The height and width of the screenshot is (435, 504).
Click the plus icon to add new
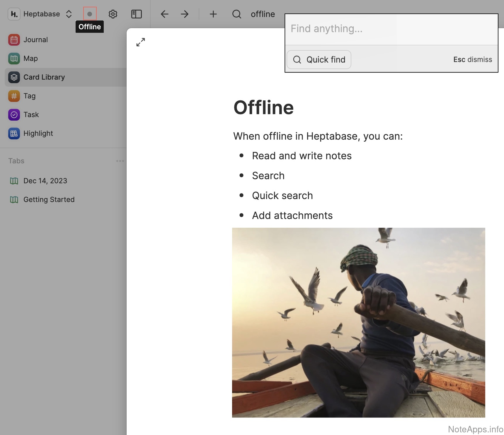(x=213, y=14)
